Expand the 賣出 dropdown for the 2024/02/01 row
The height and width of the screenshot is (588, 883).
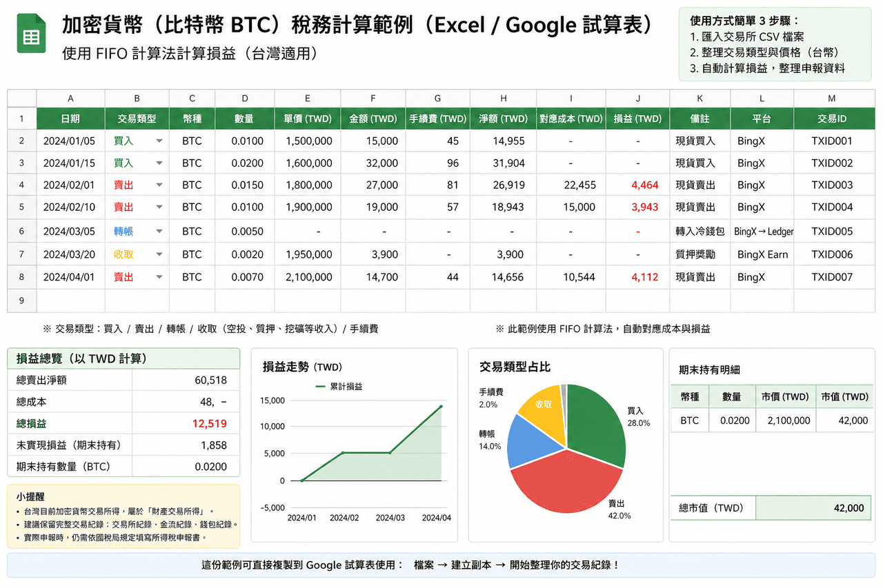[x=159, y=185]
